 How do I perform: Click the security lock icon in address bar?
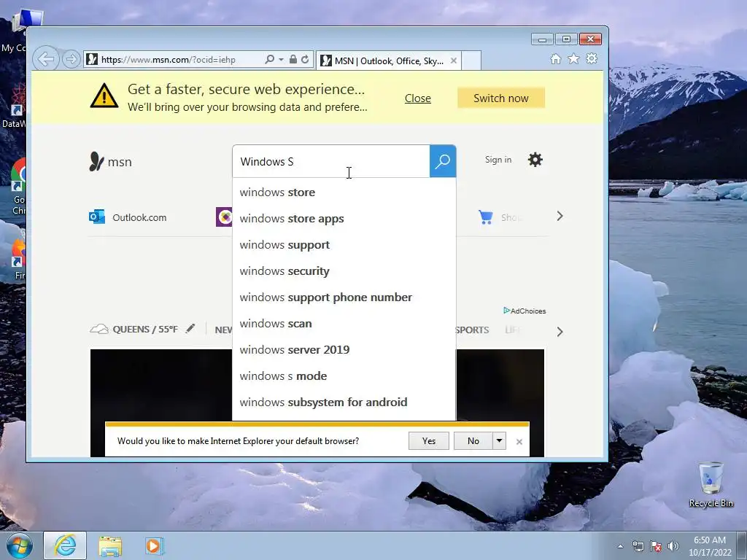(293, 60)
